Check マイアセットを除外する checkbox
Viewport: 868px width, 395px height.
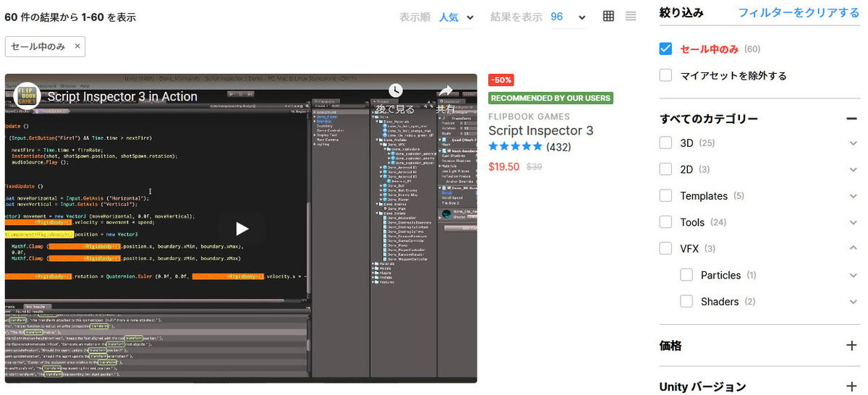point(666,75)
